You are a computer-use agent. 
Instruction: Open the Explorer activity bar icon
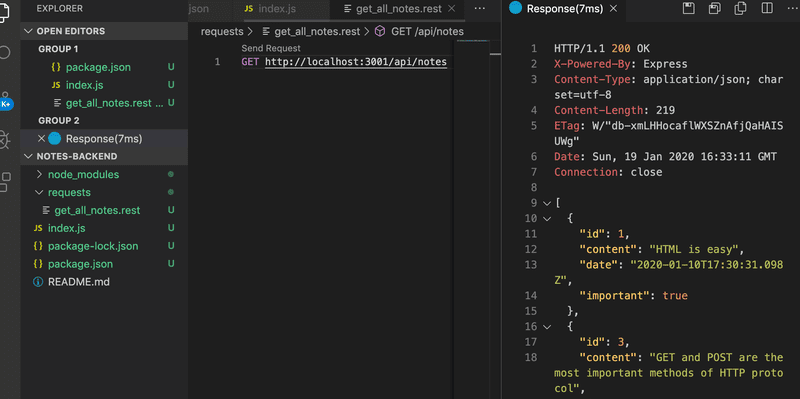pos(4,11)
